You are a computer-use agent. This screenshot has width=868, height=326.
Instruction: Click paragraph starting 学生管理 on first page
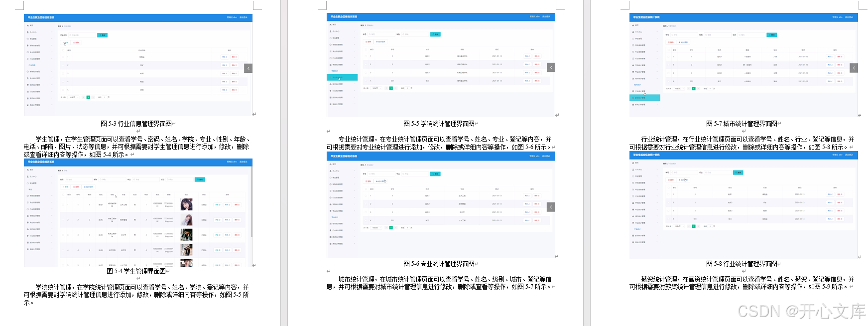pyautogui.click(x=136, y=147)
